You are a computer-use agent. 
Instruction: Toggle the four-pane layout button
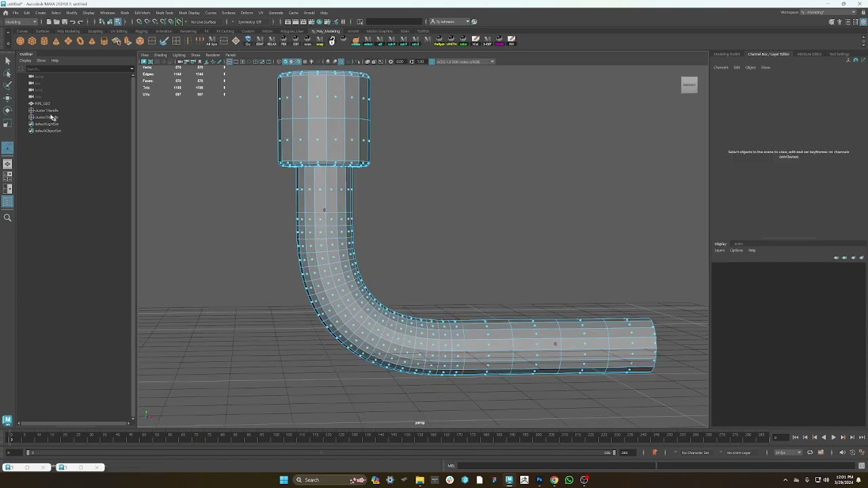(x=7, y=177)
